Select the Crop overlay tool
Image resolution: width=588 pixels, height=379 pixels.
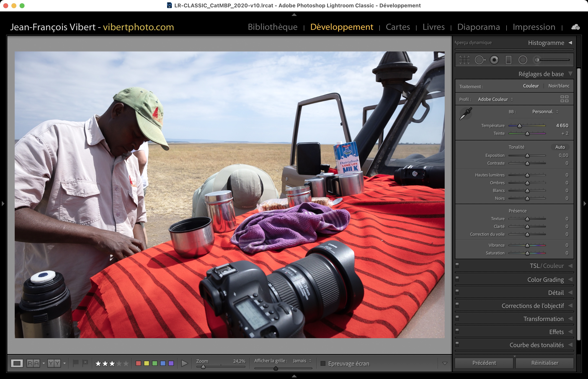point(464,60)
